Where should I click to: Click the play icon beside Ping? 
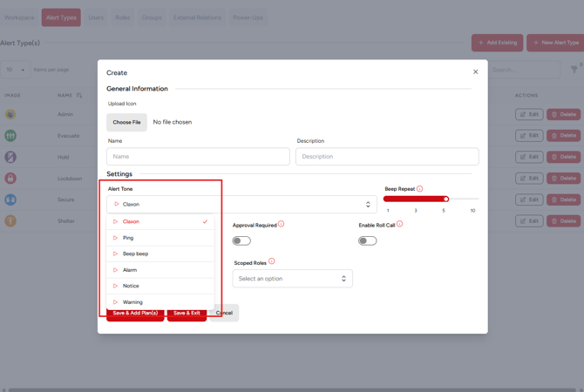coord(115,238)
